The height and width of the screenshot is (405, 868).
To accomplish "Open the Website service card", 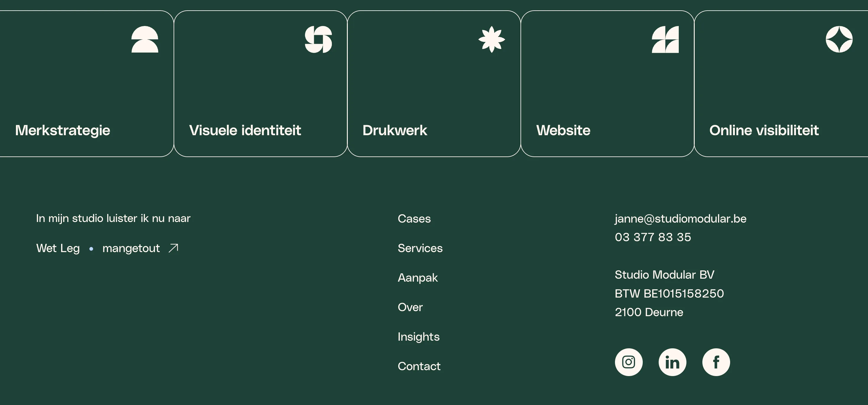I will coord(608,84).
